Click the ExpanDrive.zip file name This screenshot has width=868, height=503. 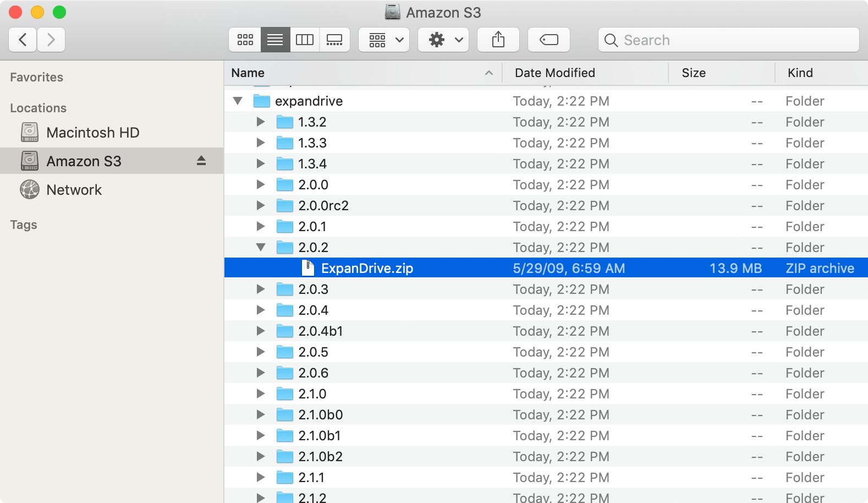pos(367,268)
